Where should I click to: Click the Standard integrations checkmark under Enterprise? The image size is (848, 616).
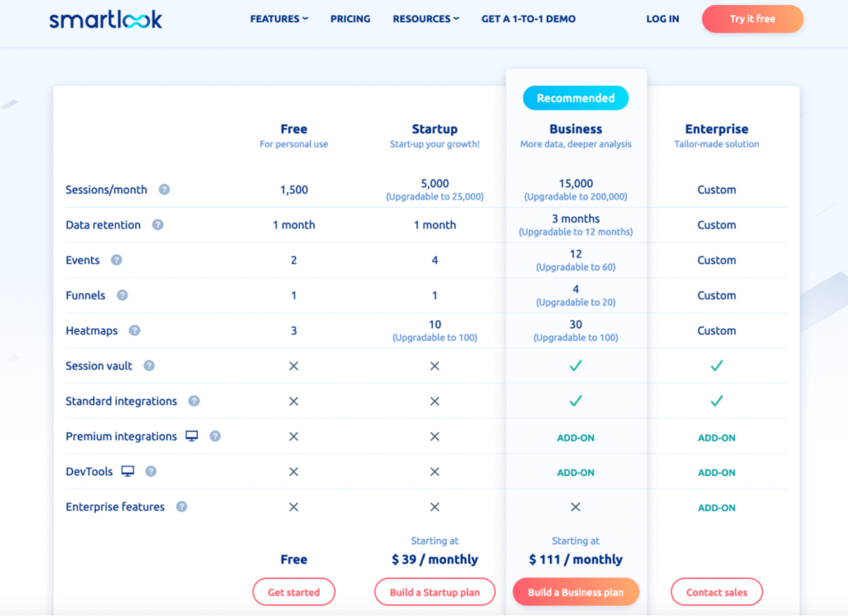(716, 401)
